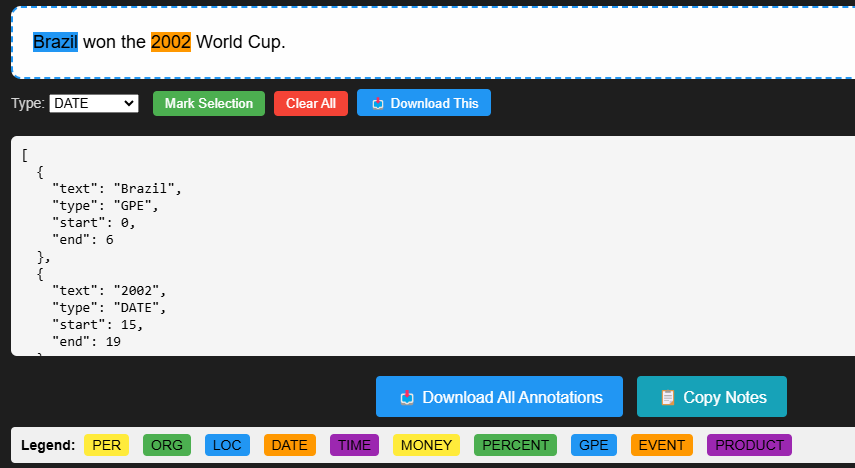Screen dimensions: 855x468
Task: Select the blue GPE legend tag
Action: click(x=594, y=445)
